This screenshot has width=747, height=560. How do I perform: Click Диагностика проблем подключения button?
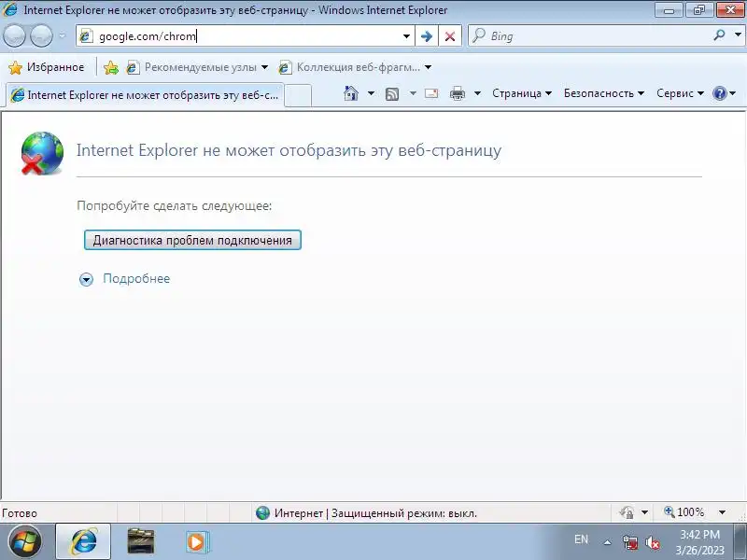click(x=192, y=240)
